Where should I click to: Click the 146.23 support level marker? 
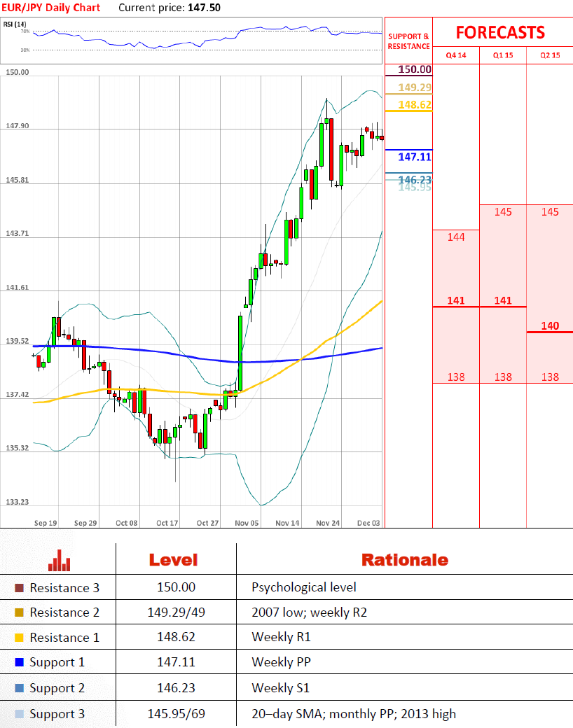(415, 179)
